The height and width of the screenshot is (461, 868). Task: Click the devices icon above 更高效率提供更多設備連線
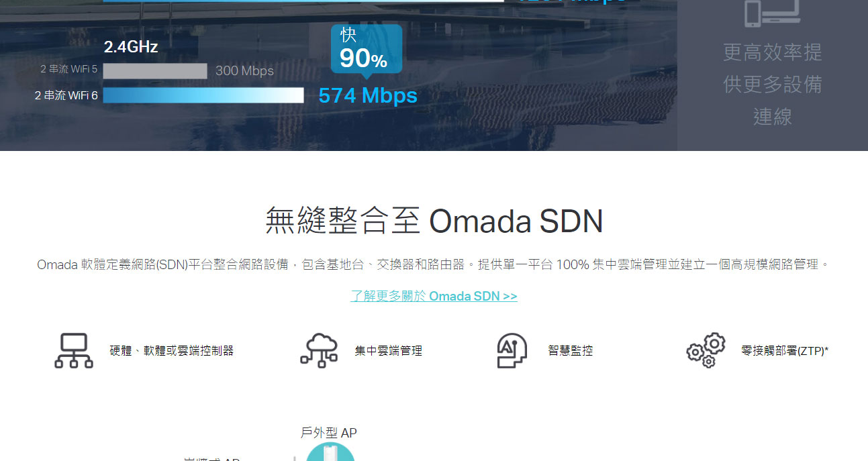pyautogui.click(x=772, y=13)
